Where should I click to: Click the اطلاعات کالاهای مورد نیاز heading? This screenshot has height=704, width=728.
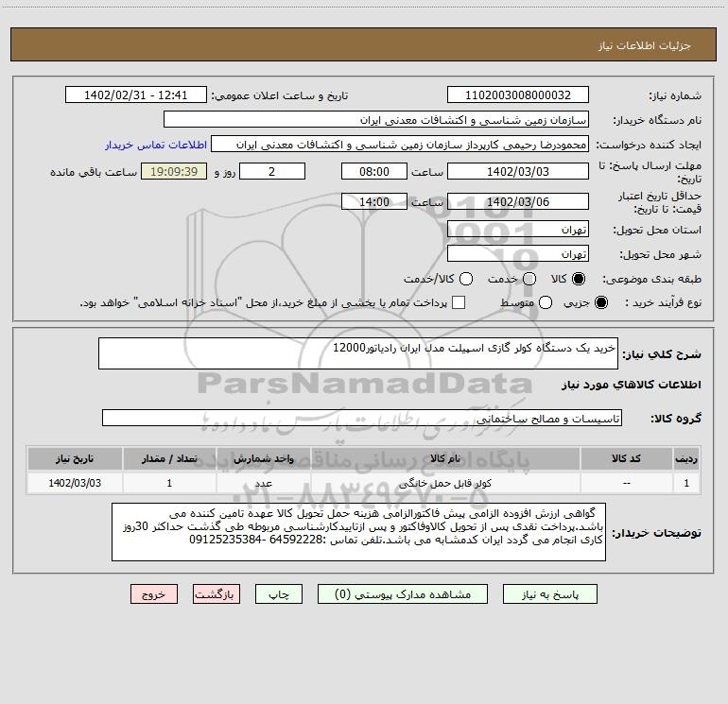[x=632, y=385]
